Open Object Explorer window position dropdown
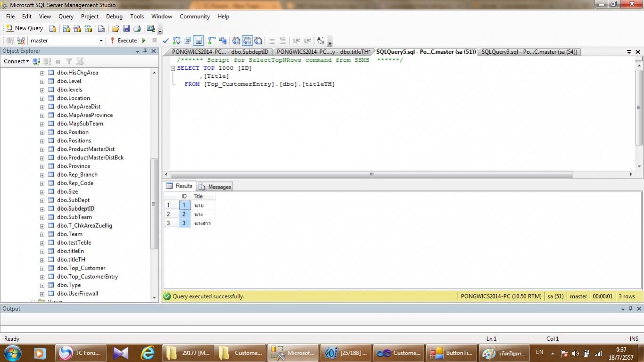644x362 pixels. coord(137,51)
